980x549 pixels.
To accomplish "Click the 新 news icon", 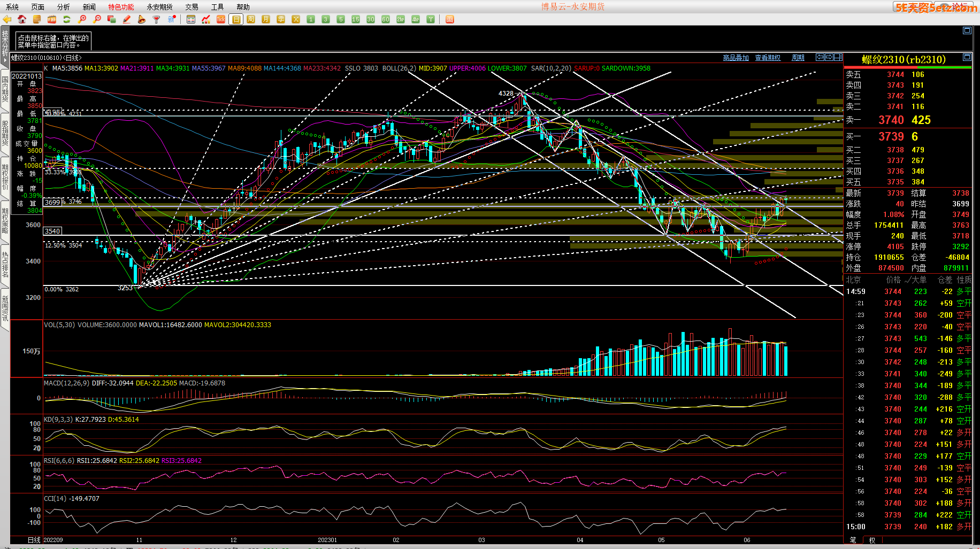I will pos(172,19).
